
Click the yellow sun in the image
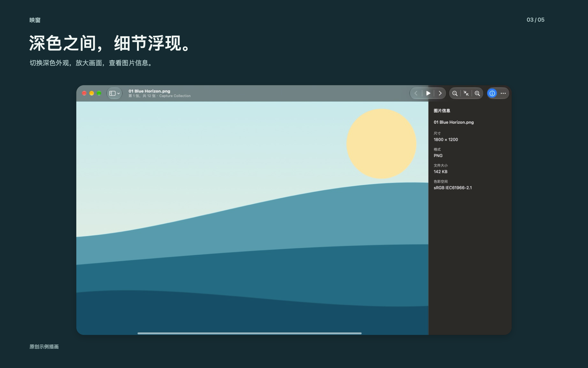[x=381, y=144]
